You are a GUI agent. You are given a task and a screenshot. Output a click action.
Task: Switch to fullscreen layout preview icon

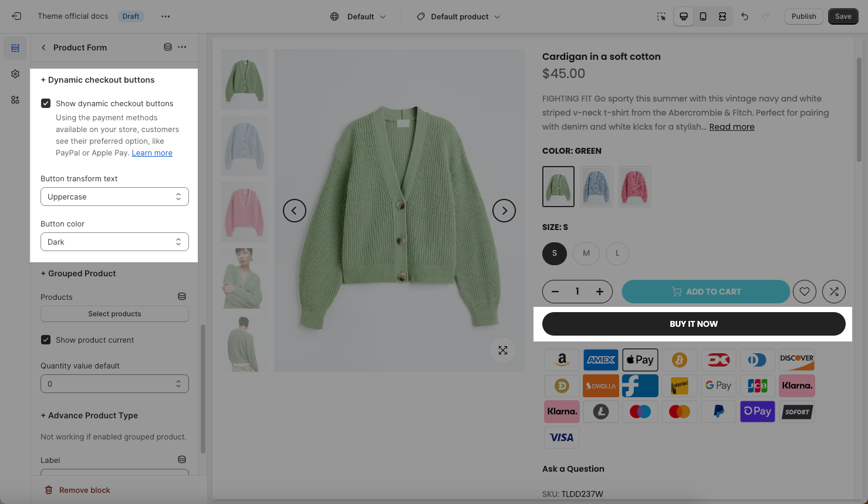coord(722,16)
